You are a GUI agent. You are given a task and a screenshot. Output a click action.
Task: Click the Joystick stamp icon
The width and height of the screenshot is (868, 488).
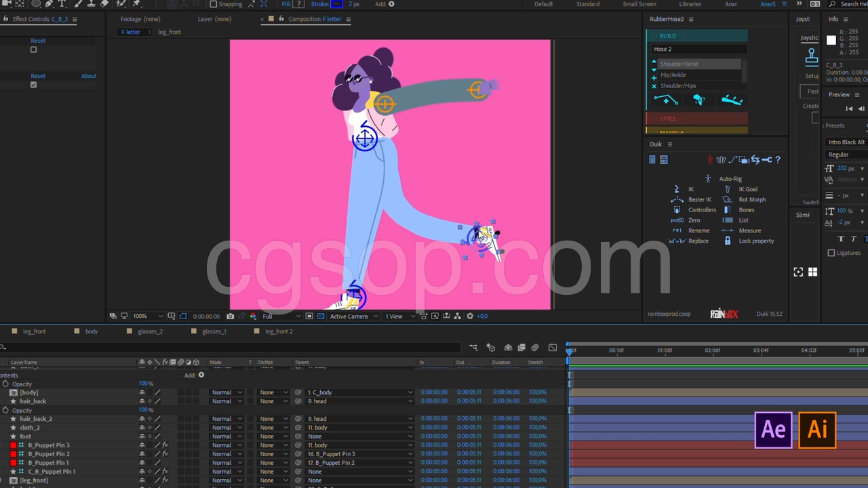[x=811, y=58]
